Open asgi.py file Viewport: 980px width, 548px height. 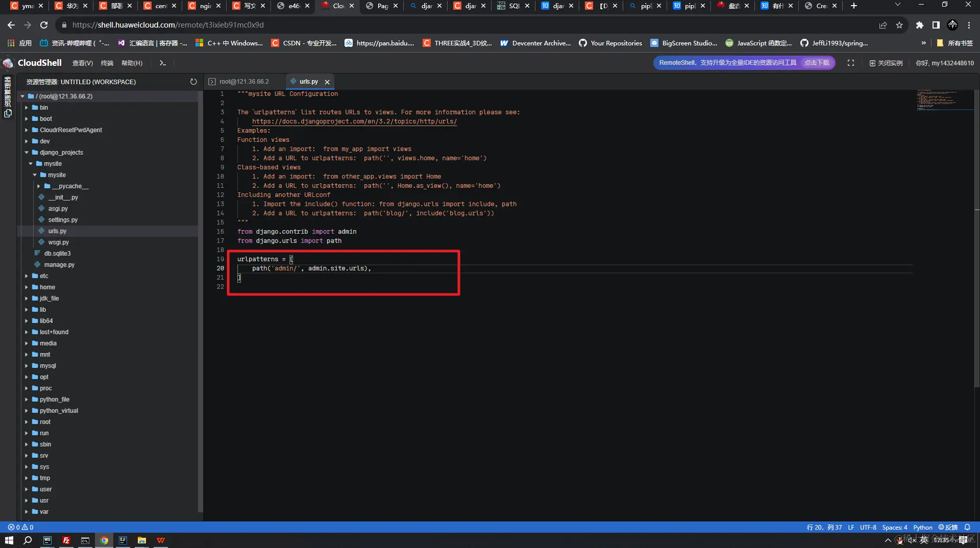(x=58, y=209)
